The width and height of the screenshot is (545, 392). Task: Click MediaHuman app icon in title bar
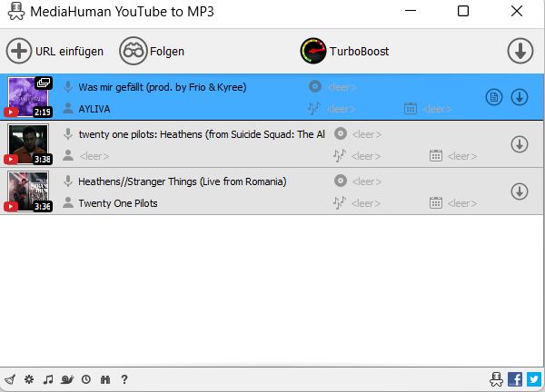tap(16, 11)
